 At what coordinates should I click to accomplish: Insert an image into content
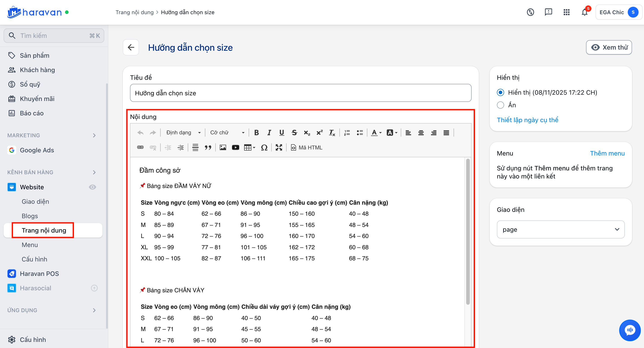(223, 148)
